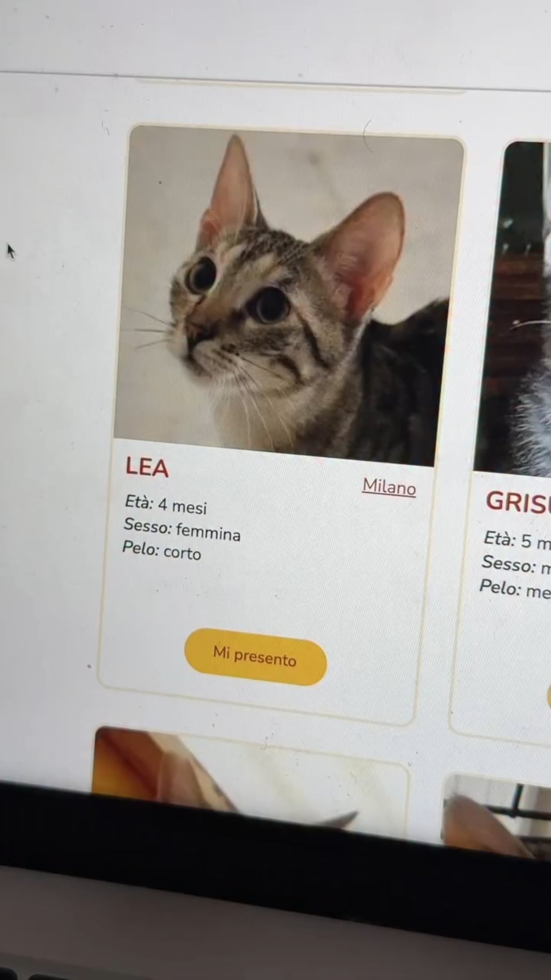Click the Mi presento button for Lea
551x980 pixels.
(x=256, y=656)
